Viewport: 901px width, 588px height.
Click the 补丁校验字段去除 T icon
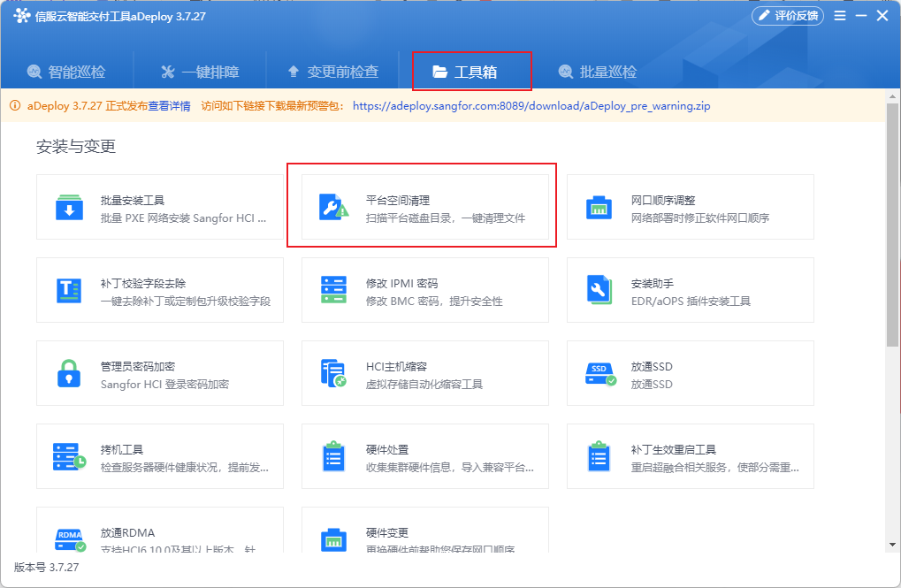click(69, 290)
